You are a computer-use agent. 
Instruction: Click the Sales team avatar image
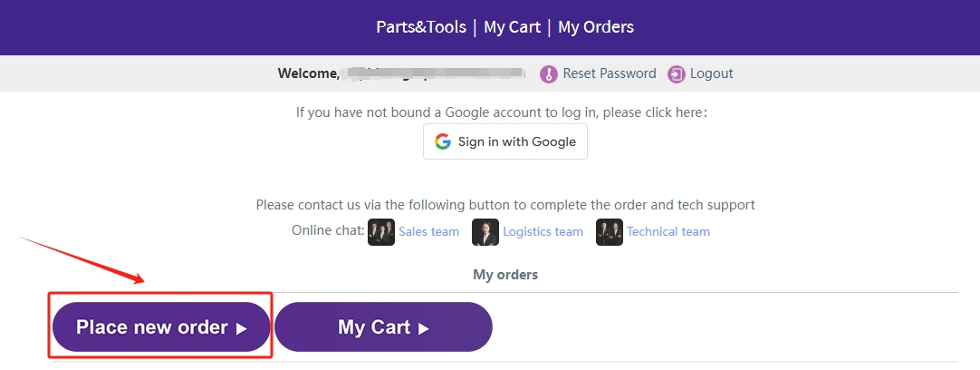pos(381,231)
